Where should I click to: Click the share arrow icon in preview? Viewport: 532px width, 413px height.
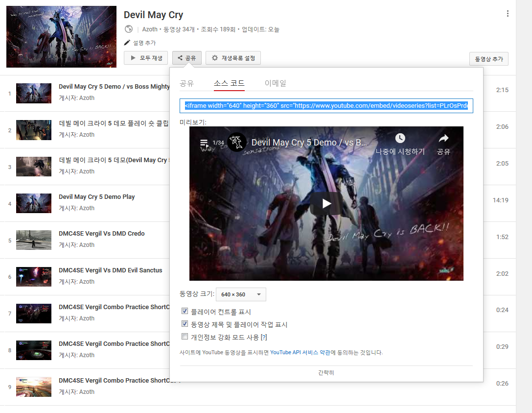(x=443, y=138)
